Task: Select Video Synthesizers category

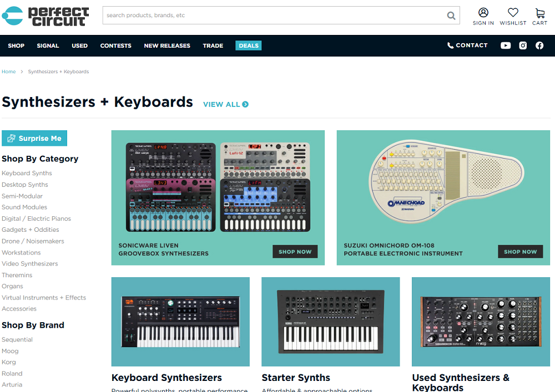Action: 30,264
